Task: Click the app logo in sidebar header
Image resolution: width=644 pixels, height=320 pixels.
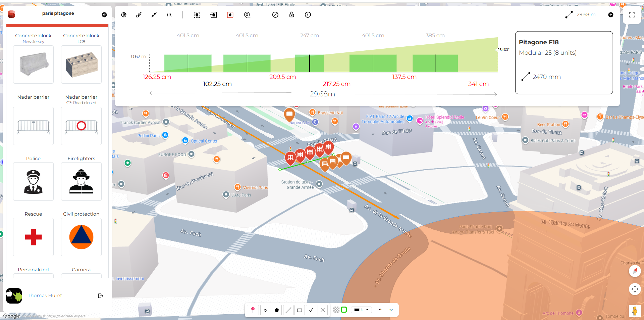Action: point(12,14)
